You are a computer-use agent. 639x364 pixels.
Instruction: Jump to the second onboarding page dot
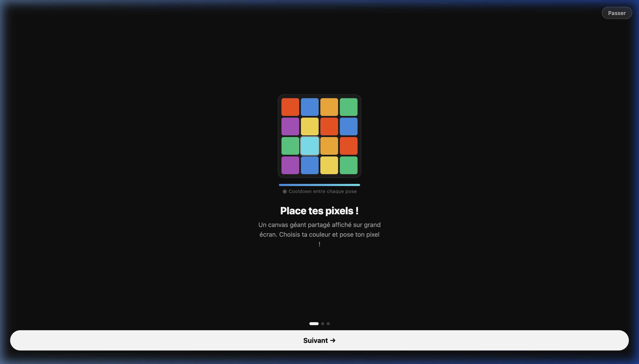322,323
